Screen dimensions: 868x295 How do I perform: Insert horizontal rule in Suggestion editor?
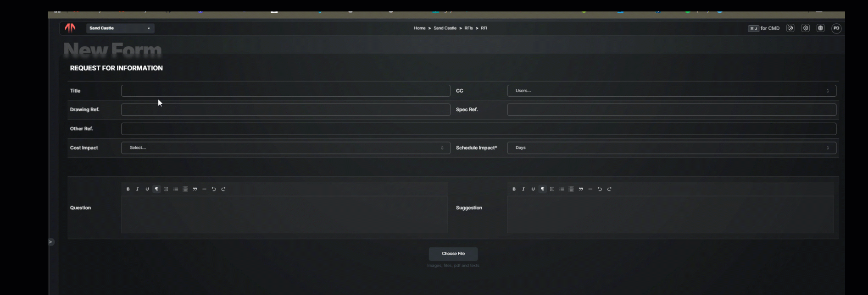pos(590,189)
